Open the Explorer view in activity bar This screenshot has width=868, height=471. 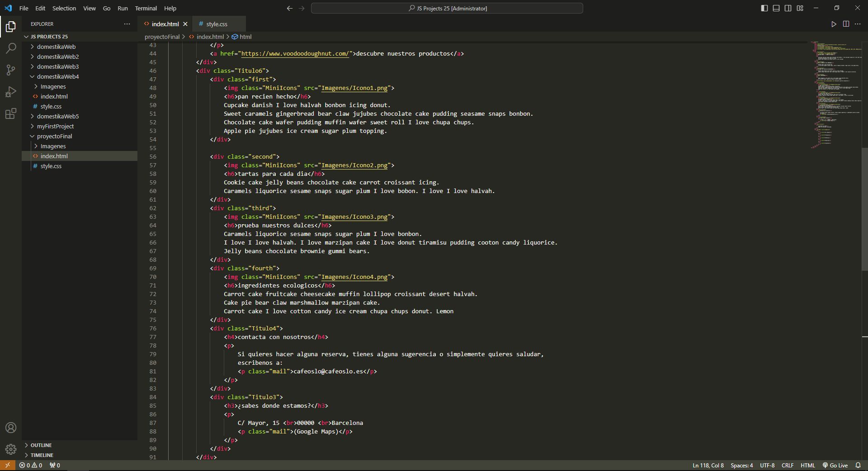(11, 27)
